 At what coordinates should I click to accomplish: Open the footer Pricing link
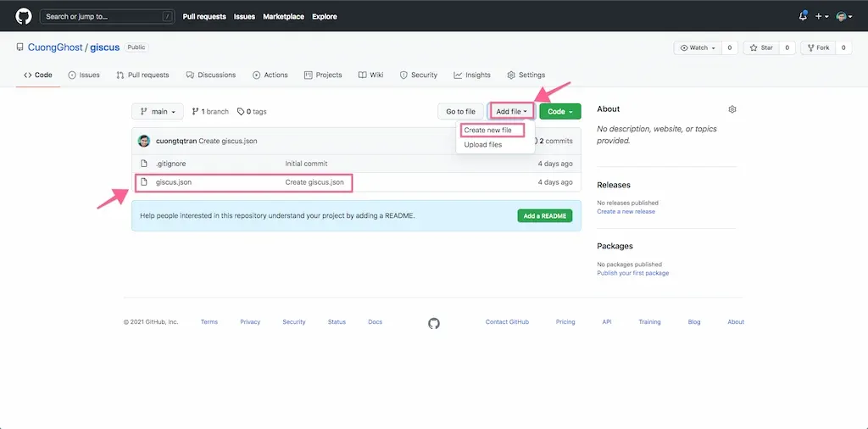pyautogui.click(x=565, y=322)
